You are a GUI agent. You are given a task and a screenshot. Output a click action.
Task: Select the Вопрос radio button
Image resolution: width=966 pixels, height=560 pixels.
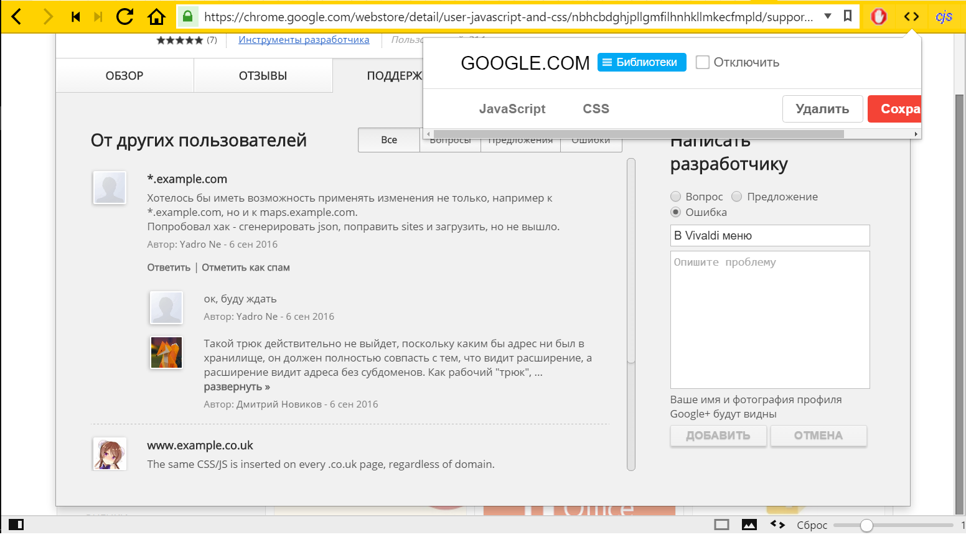[x=675, y=197]
